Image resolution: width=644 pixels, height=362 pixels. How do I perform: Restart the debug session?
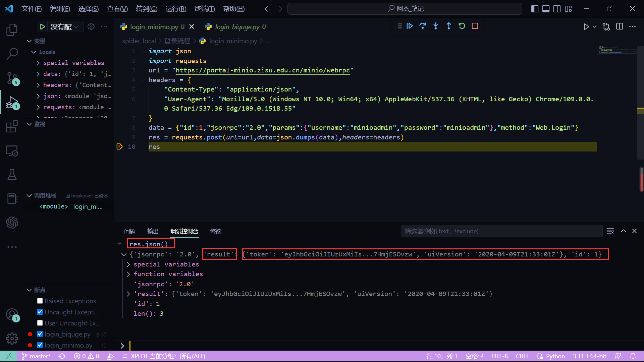[x=462, y=26]
